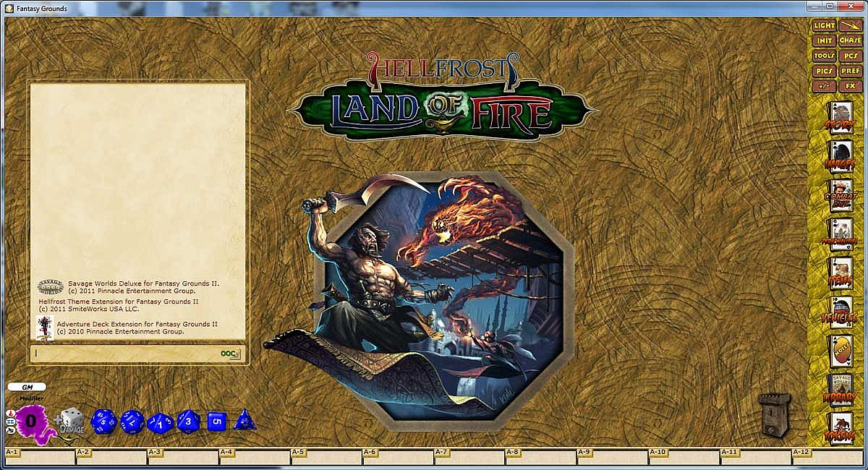The height and width of the screenshot is (470, 868).
Task: Open the FX effects button
Action: tap(851, 86)
